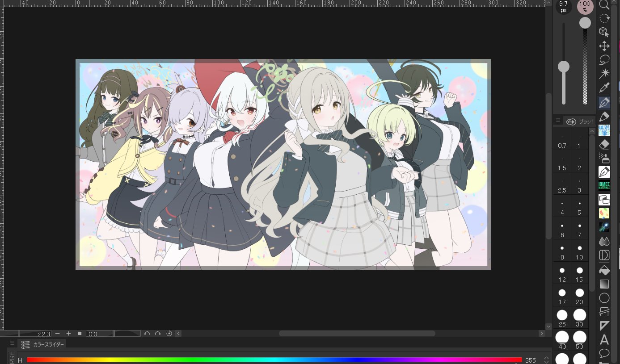Reset the canvas rotation

pos(169,334)
